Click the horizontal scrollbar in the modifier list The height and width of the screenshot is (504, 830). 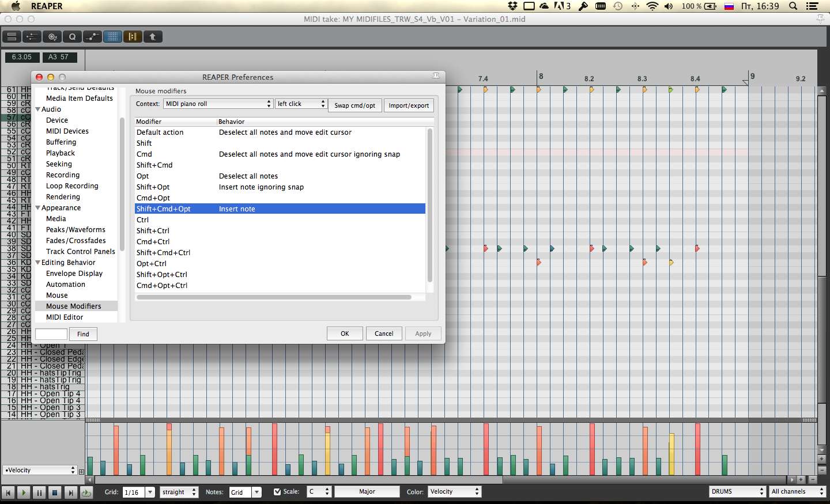click(274, 298)
